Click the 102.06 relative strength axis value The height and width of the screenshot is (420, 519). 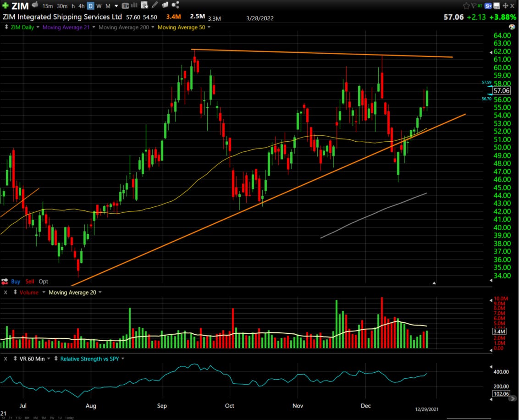(x=501, y=393)
